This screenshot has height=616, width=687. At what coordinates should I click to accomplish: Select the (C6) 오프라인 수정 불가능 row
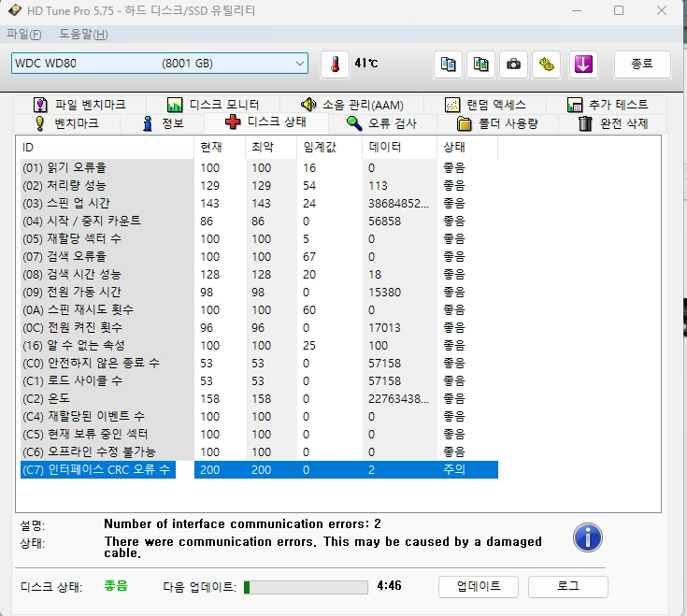tap(259, 451)
